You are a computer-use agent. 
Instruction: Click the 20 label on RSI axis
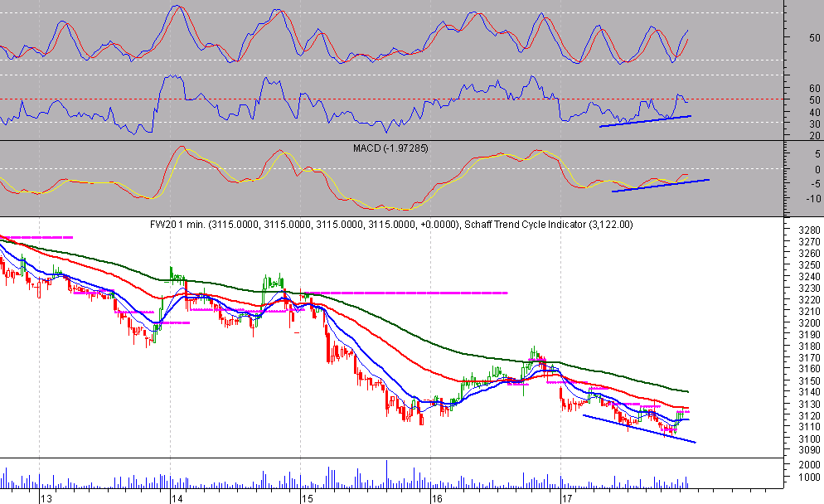pos(814,135)
